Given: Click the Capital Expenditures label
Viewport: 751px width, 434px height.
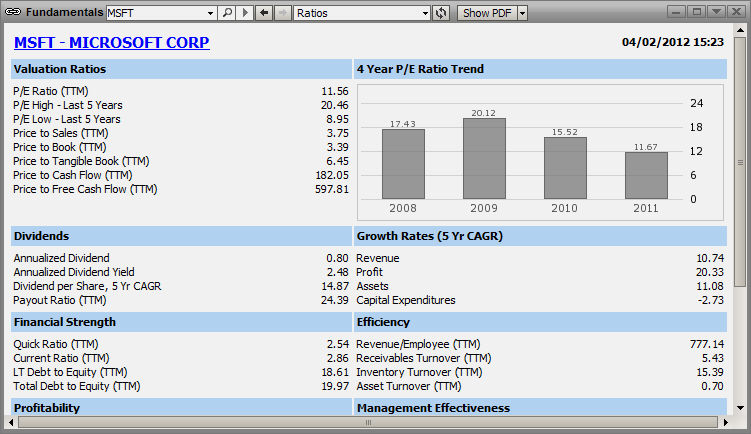Looking at the screenshot, I should (406, 300).
